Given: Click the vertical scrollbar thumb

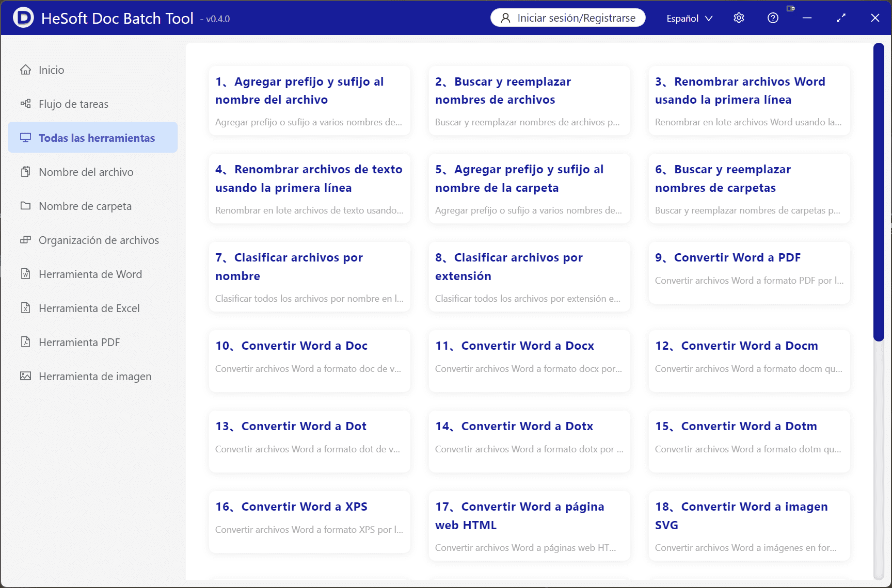Looking at the screenshot, I should [x=879, y=192].
